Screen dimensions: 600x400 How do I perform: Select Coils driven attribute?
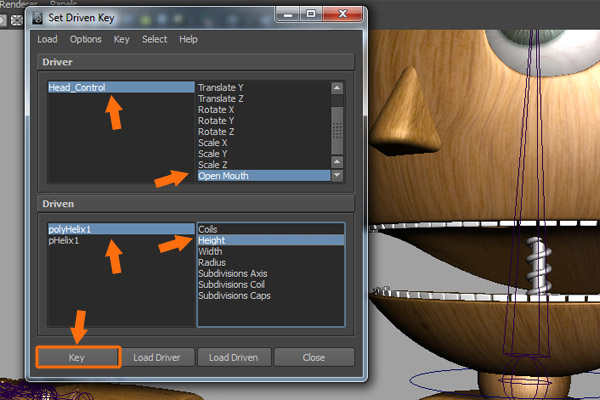(271, 229)
